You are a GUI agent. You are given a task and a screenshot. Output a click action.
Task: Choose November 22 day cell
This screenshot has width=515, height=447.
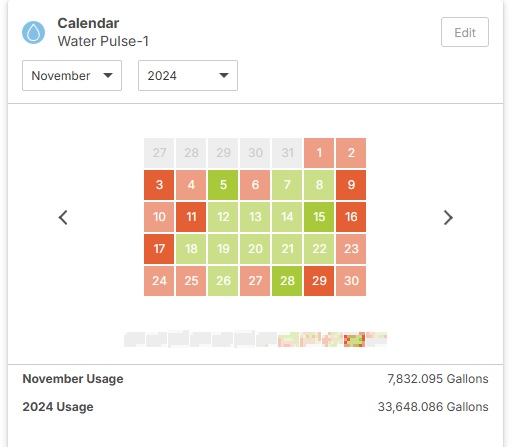click(319, 249)
